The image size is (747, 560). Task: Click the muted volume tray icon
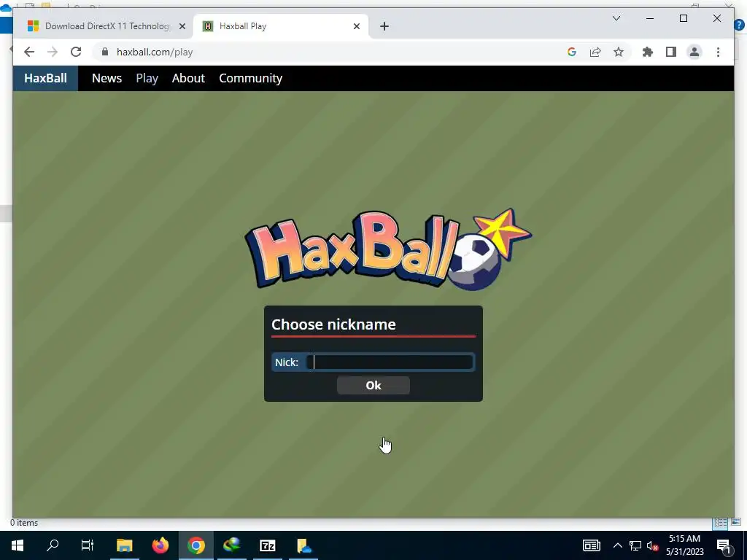pyautogui.click(x=652, y=545)
